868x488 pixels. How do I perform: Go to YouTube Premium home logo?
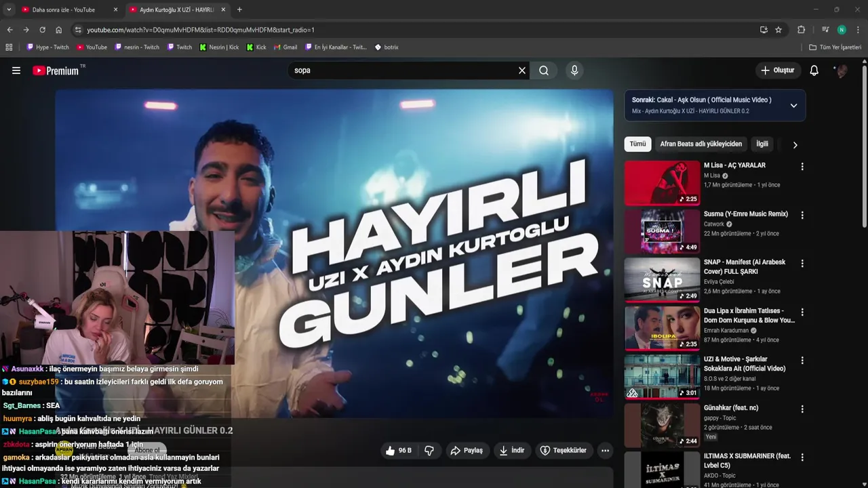[56, 70]
